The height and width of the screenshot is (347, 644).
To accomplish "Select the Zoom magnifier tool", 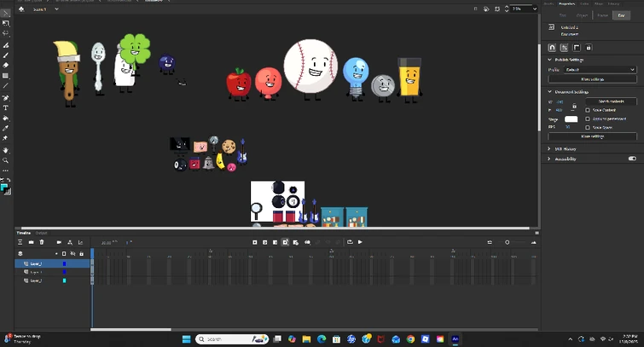I will 6,160.
